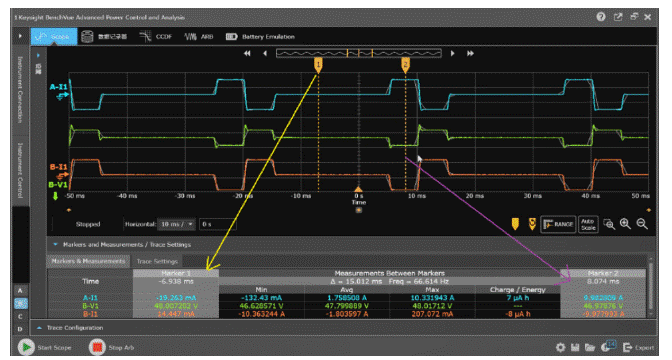Select channel D in left strip
The image size is (672, 360).
coord(20,329)
